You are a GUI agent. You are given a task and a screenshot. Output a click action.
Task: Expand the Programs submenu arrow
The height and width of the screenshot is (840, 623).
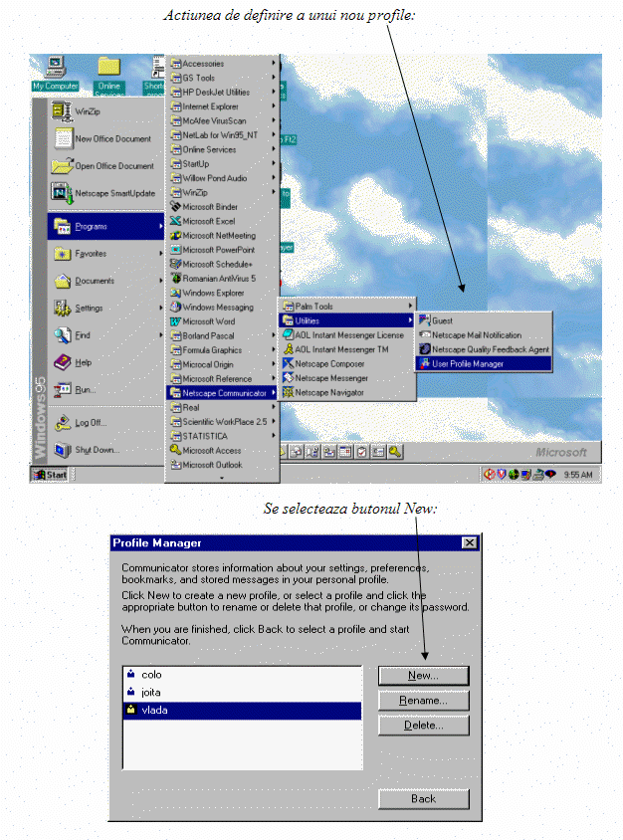coord(160,226)
